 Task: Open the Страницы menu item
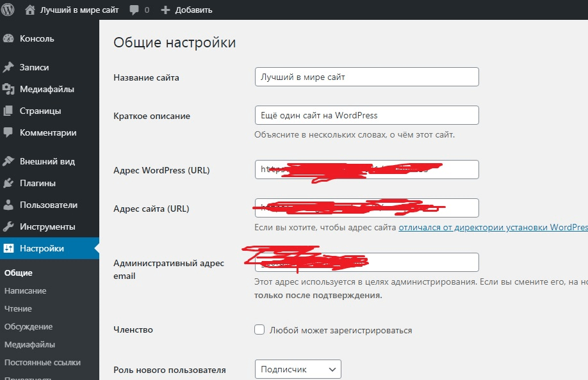coord(40,111)
